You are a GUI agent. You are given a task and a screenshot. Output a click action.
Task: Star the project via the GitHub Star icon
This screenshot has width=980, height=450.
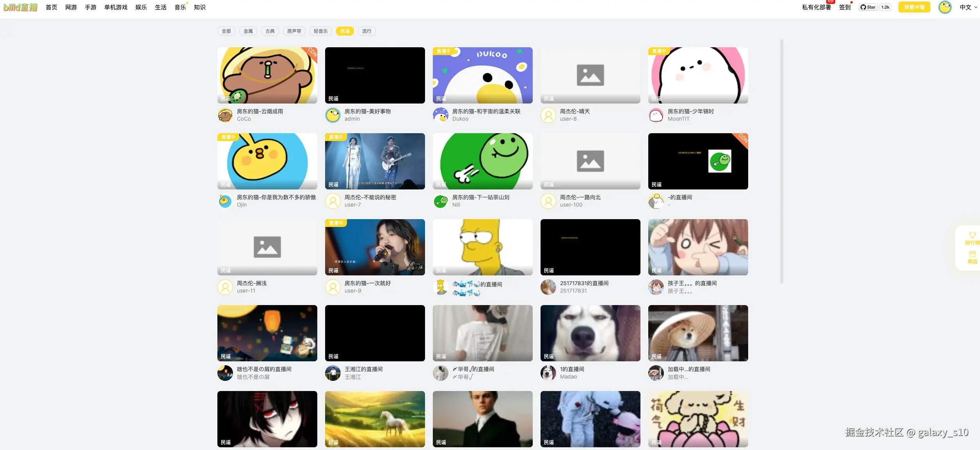[867, 7]
